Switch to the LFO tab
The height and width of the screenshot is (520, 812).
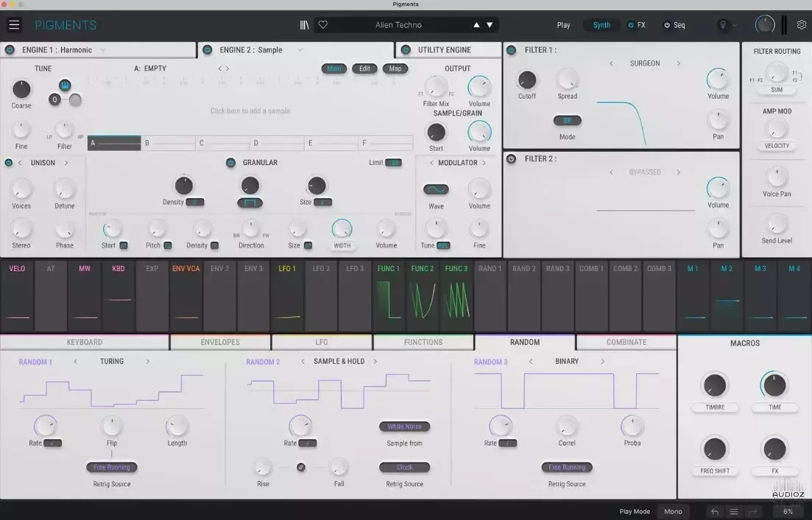tap(322, 342)
